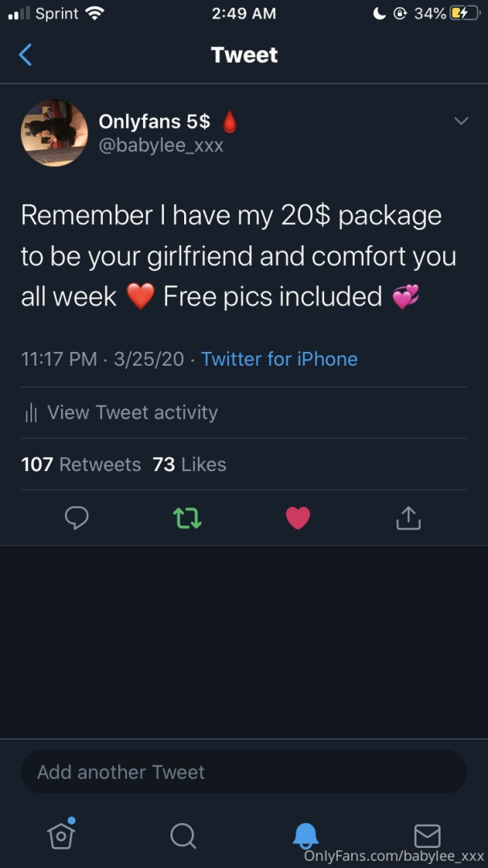488x868 pixels.
Task: Open the share tweet icon
Action: 408,518
